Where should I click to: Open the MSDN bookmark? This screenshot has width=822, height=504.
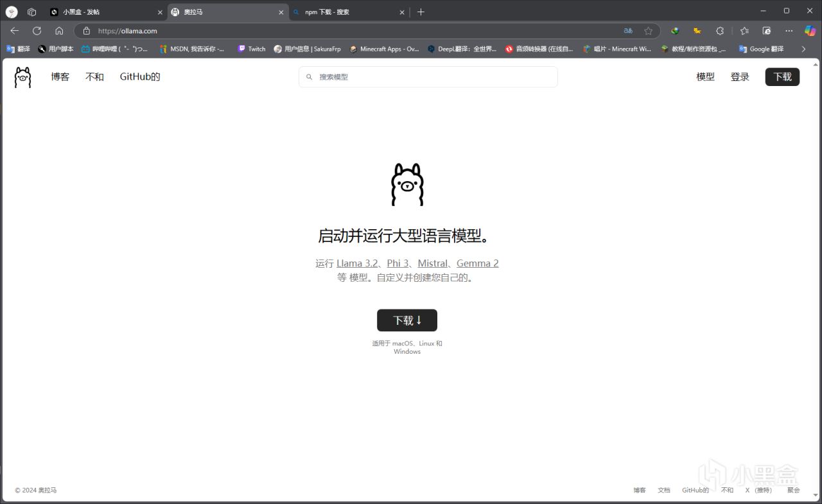pos(192,49)
